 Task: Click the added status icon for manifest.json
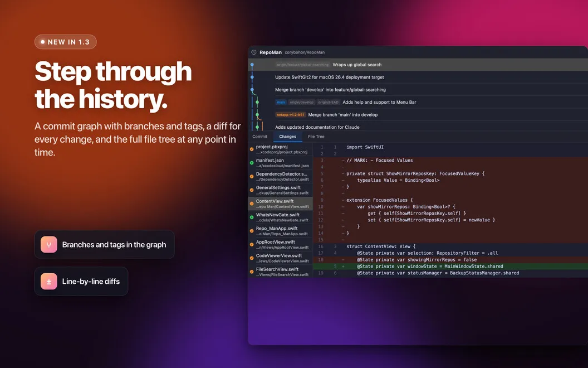(x=252, y=163)
